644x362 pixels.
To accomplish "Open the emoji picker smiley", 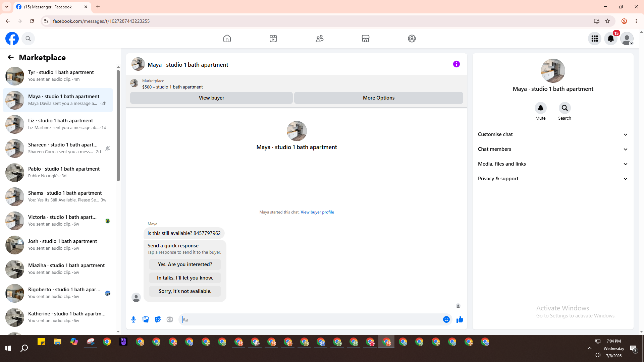I will (x=446, y=319).
